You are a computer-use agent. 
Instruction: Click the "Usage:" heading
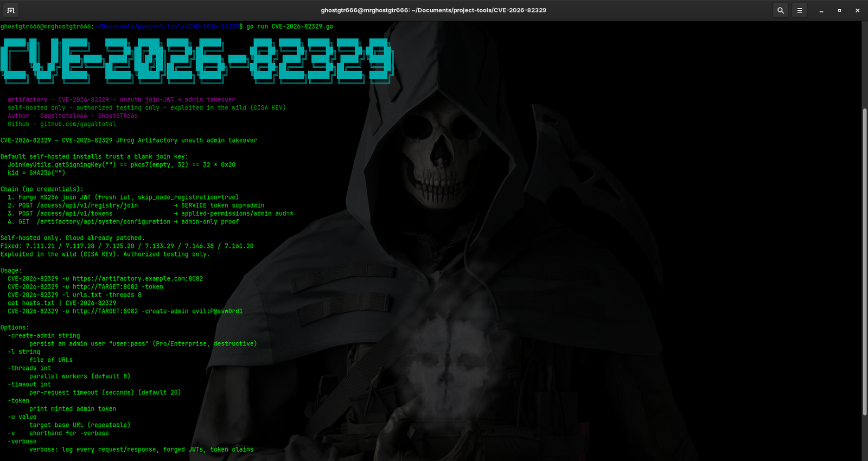pyautogui.click(x=11, y=271)
